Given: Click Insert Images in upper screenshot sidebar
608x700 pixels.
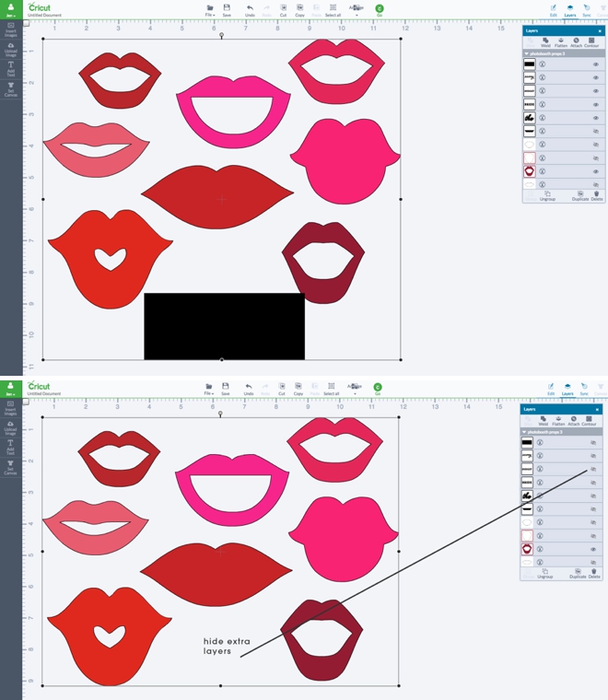Looking at the screenshot, I should click(x=11, y=29).
